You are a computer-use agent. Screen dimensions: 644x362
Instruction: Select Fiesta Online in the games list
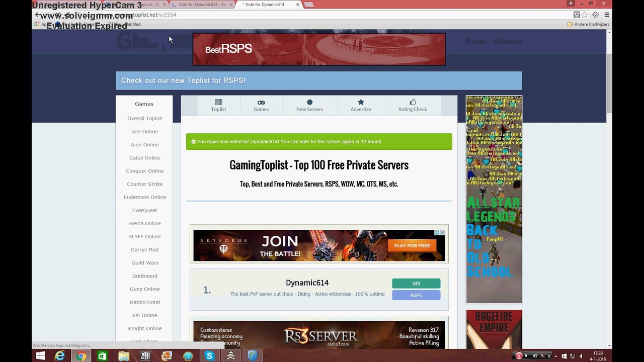pos(144,223)
